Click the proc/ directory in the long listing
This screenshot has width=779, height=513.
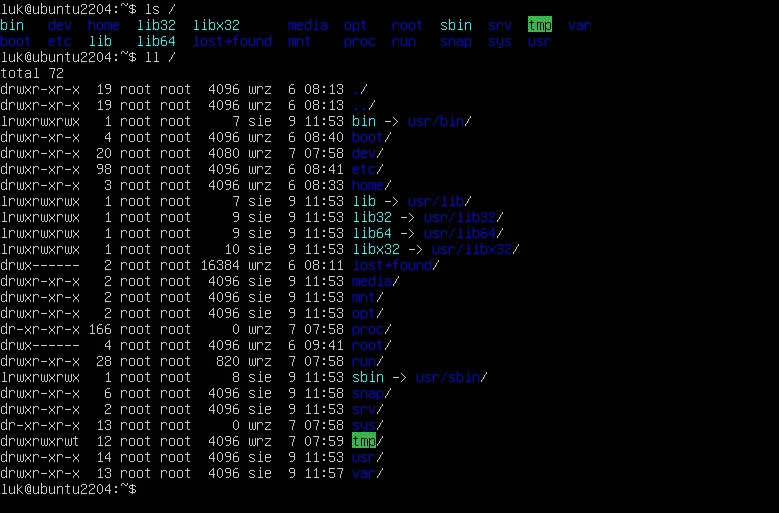(x=372, y=329)
